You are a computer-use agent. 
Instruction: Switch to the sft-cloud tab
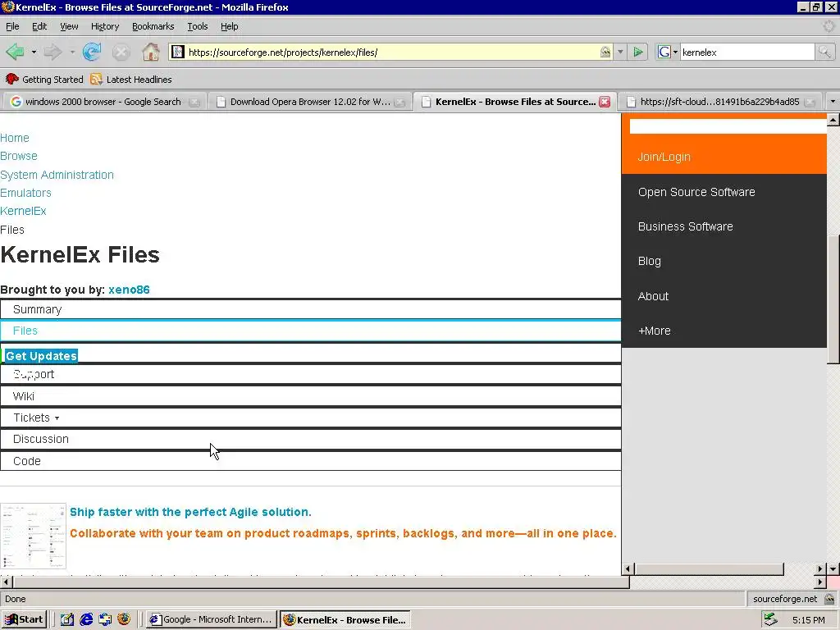[x=719, y=102]
